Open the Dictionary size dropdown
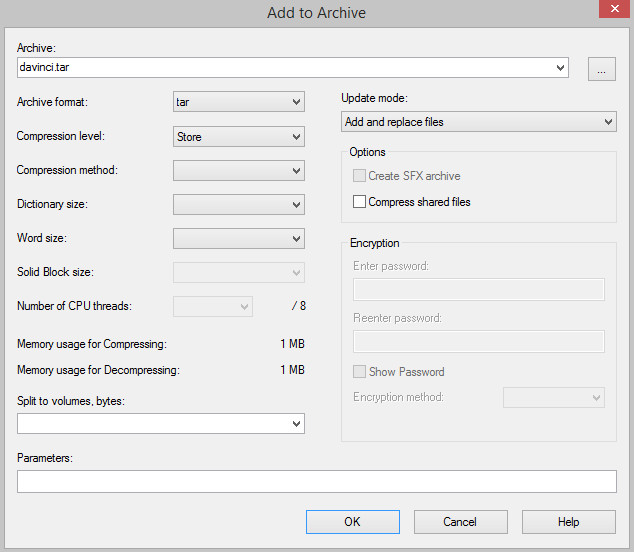Image resolution: width=634 pixels, height=552 pixels. [239, 204]
